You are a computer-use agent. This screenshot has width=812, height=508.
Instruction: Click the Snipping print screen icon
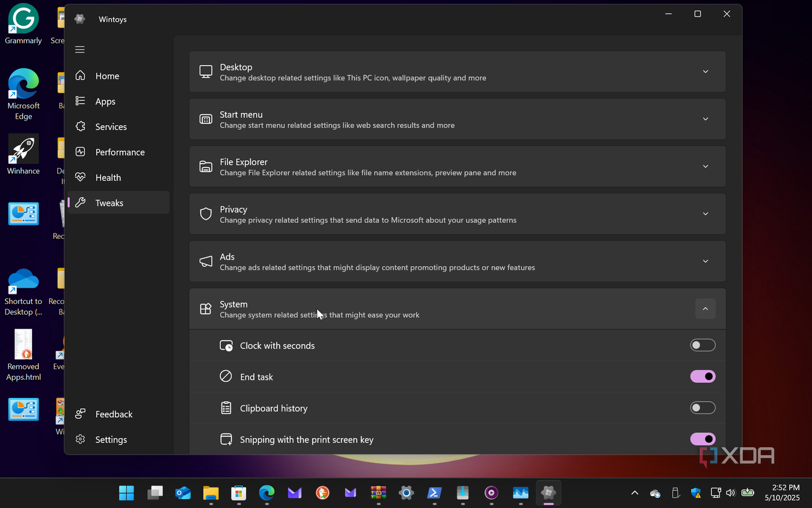226,439
